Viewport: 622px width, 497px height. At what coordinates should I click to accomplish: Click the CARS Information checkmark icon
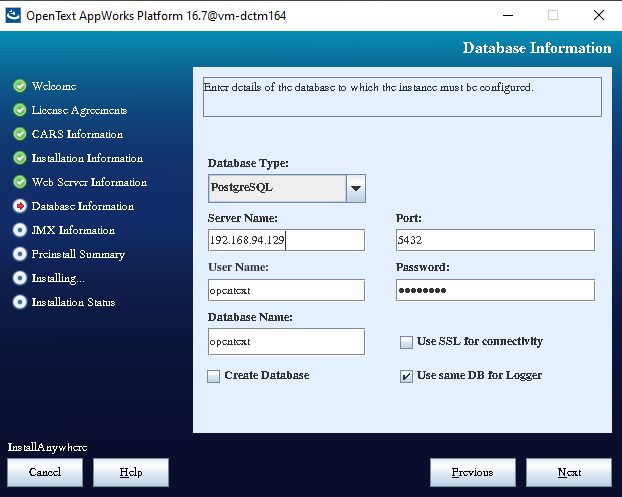(20, 134)
